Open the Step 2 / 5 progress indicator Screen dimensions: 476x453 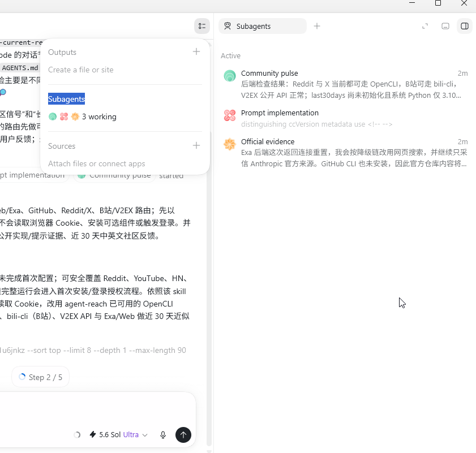pos(40,377)
